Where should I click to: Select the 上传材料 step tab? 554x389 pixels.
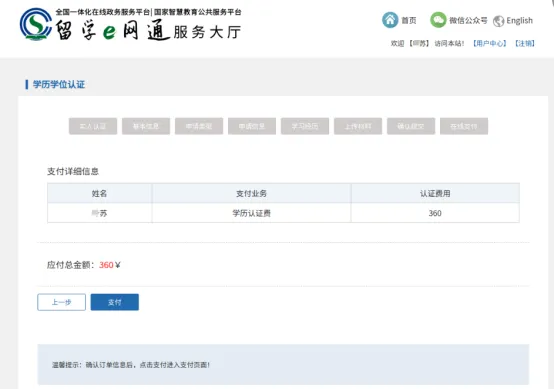click(358, 126)
